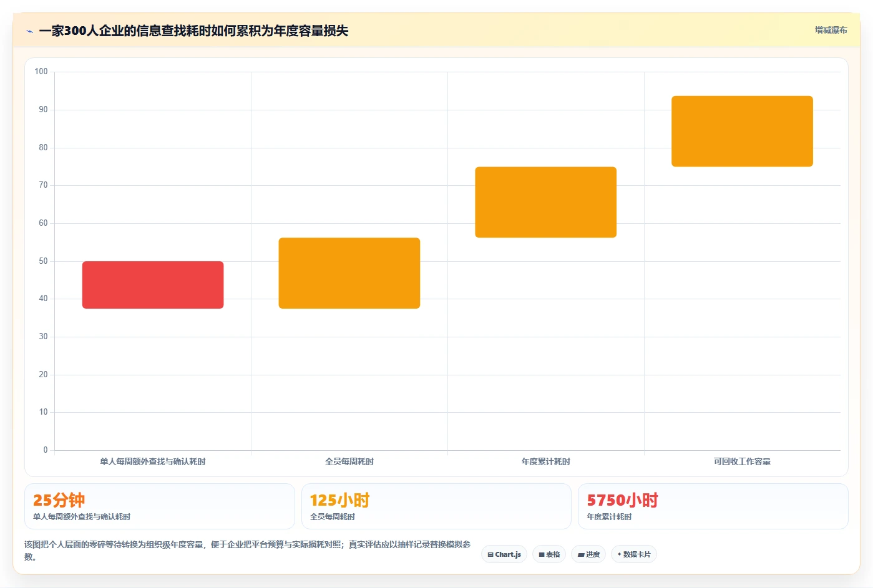Image resolution: width=873 pixels, height=588 pixels.
Task: Click y-axis value 70
Action: [x=43, y=185]
